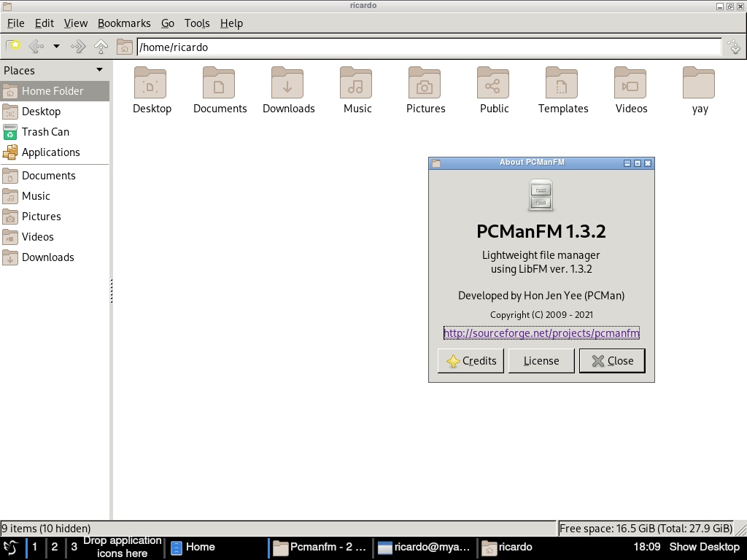Select Music bookmark in the sidebar

pyautogui.click(x=55, y=196)
